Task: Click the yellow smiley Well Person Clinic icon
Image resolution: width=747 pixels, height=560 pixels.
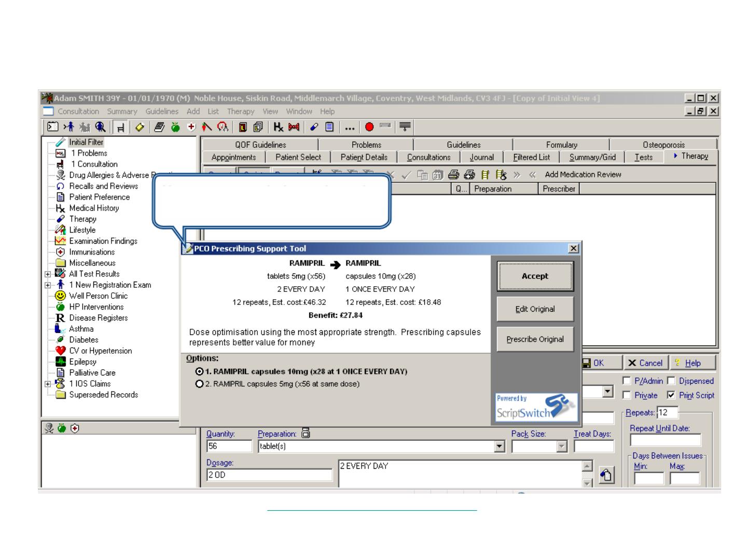Action: click(x=61, y=296)
